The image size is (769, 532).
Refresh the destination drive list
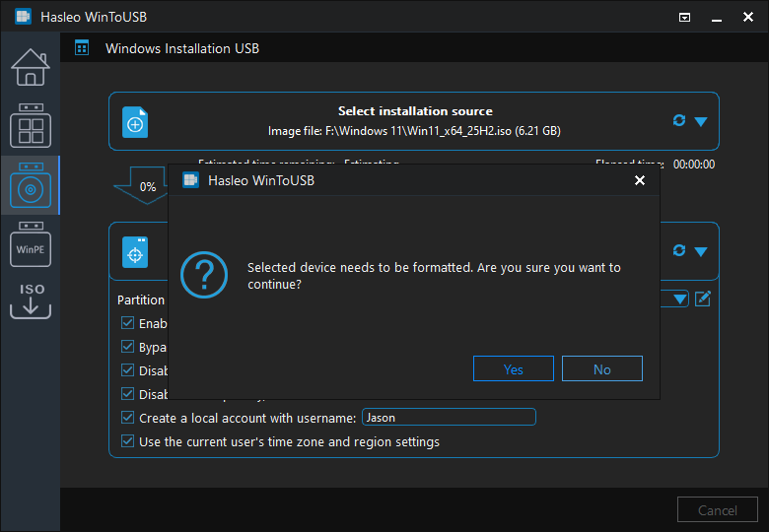[x=678, y=250]
